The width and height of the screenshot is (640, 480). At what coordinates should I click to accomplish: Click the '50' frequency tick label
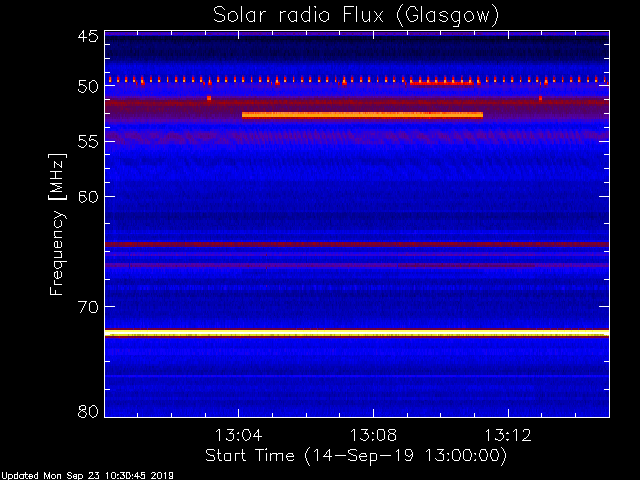88,87
